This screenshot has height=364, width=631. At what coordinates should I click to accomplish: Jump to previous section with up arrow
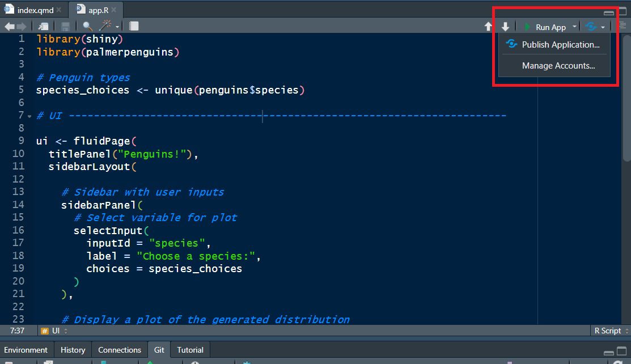coord(488,26)
